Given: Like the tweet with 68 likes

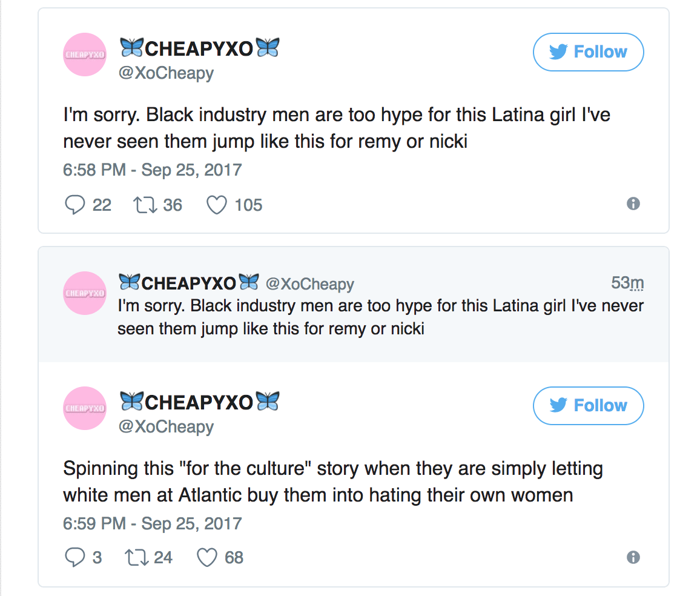Looking at the screenshot, I should click(x=207, y=557).
